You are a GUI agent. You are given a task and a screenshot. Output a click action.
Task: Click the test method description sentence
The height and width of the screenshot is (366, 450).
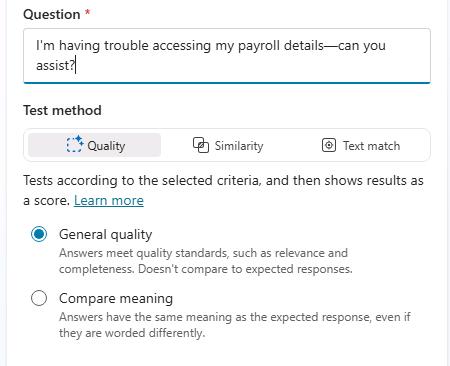click(x=223, y=190)
